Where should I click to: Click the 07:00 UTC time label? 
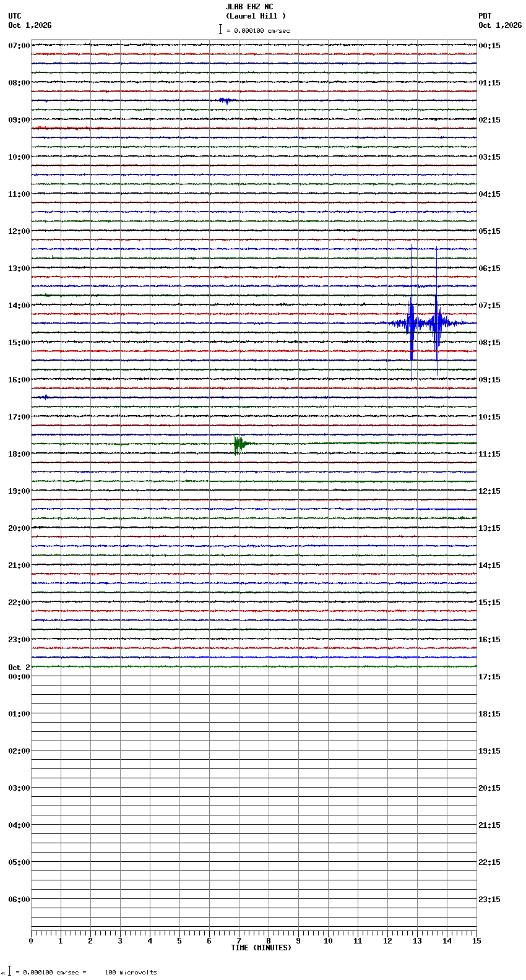[19, 46]
